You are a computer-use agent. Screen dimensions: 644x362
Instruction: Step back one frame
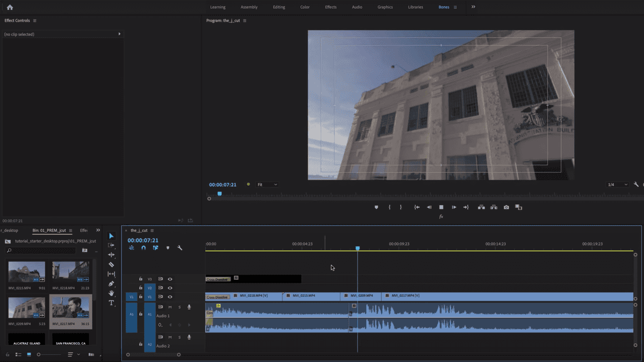coord(429,207)
